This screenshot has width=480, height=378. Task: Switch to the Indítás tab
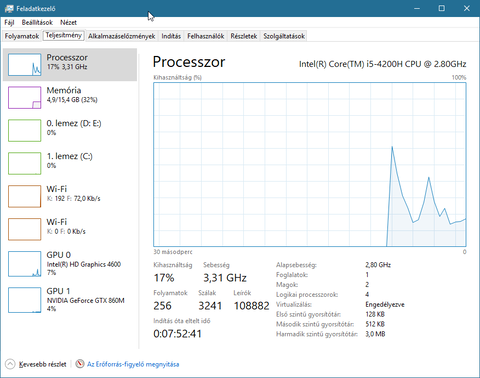pyautogui.click(x=171, y=36)
